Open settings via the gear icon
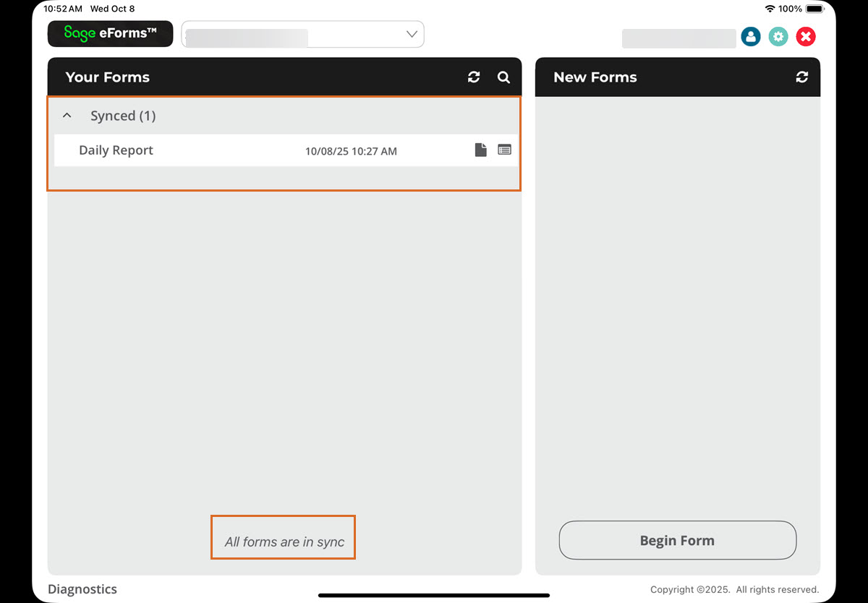Image resolution: width=868 pixels, height=603 pixels. pyautogui.click(x=778, y=37)
